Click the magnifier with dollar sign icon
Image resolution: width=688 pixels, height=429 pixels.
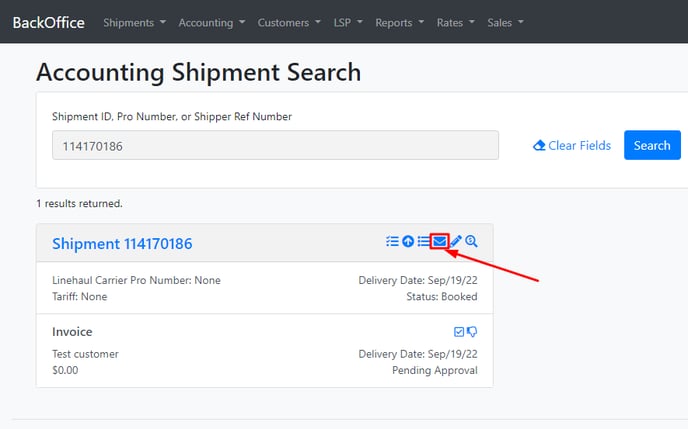(471, 241)
